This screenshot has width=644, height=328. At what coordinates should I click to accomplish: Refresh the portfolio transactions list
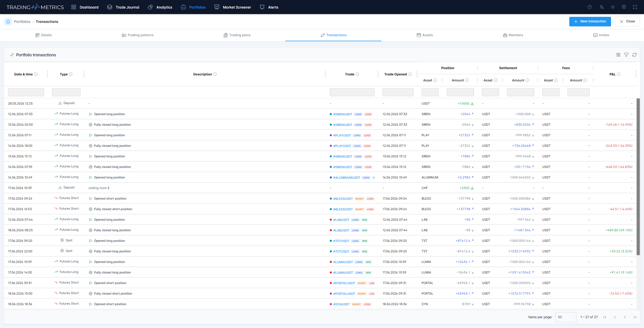tap(634, 55)
